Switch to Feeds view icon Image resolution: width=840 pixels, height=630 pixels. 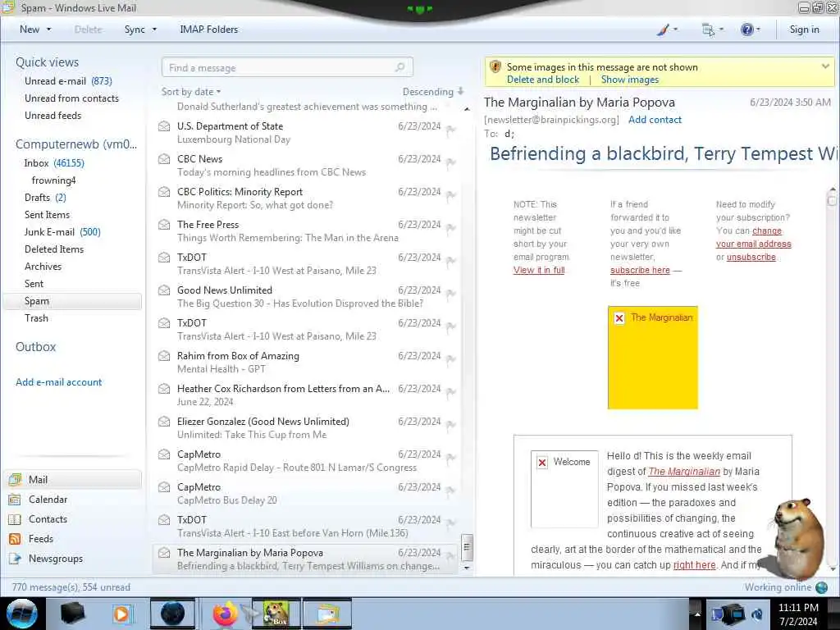(x=15, y=539)
